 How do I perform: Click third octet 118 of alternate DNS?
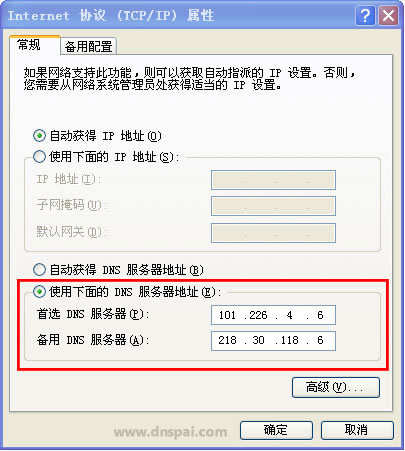click(289, 340)
